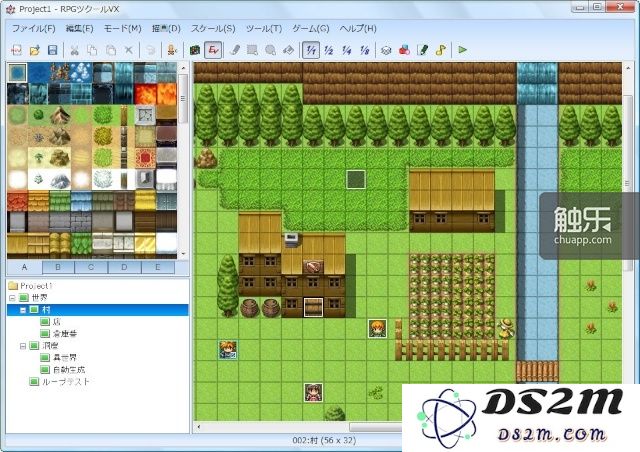Save project with the floppy disk icon

click(x=53, y=50)
